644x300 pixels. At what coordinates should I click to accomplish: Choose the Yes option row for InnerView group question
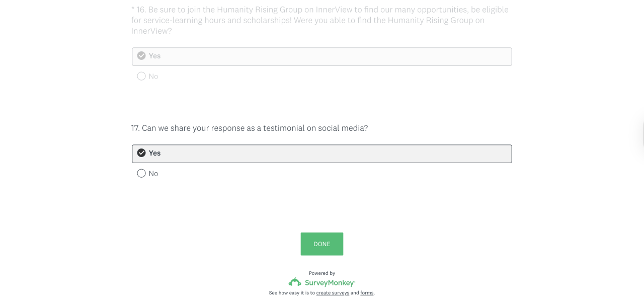322,57
